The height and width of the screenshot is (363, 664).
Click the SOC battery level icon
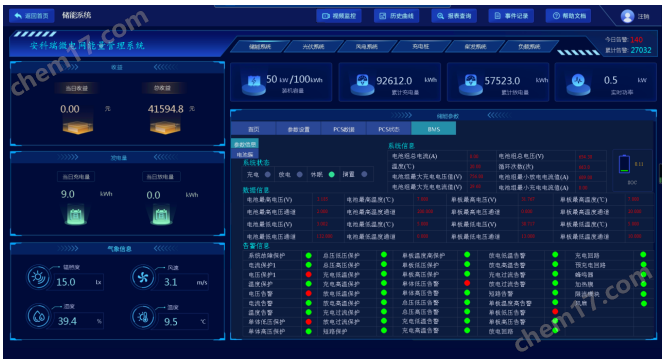(624, 164)
